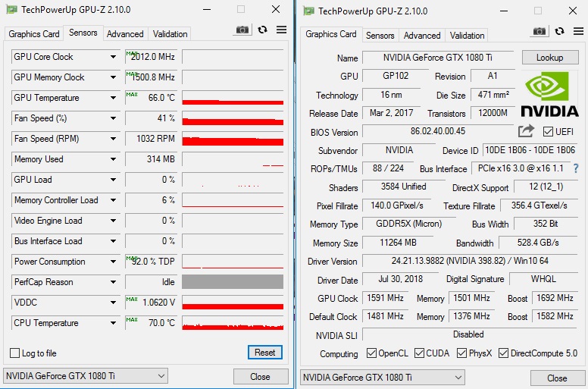Click the Device ID value 10DE 1B06
The height and width of the screenshot is (389, 588).
click(x=530, y=150)
